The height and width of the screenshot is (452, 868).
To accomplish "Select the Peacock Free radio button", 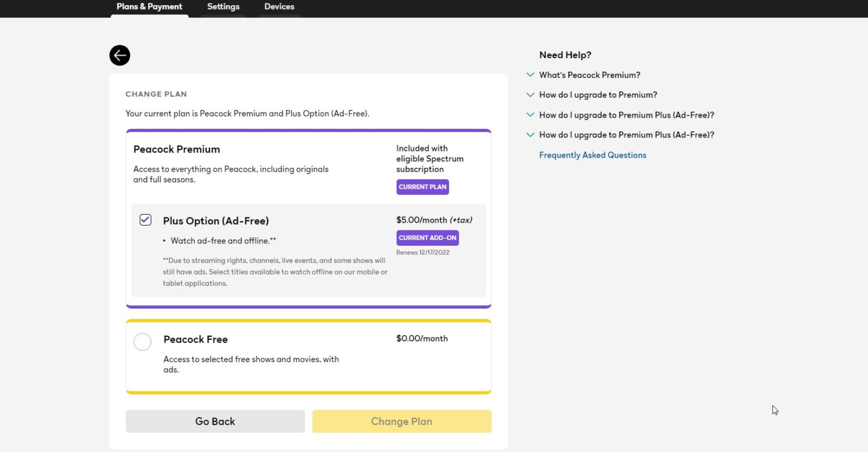I will [x=142, y=342].
